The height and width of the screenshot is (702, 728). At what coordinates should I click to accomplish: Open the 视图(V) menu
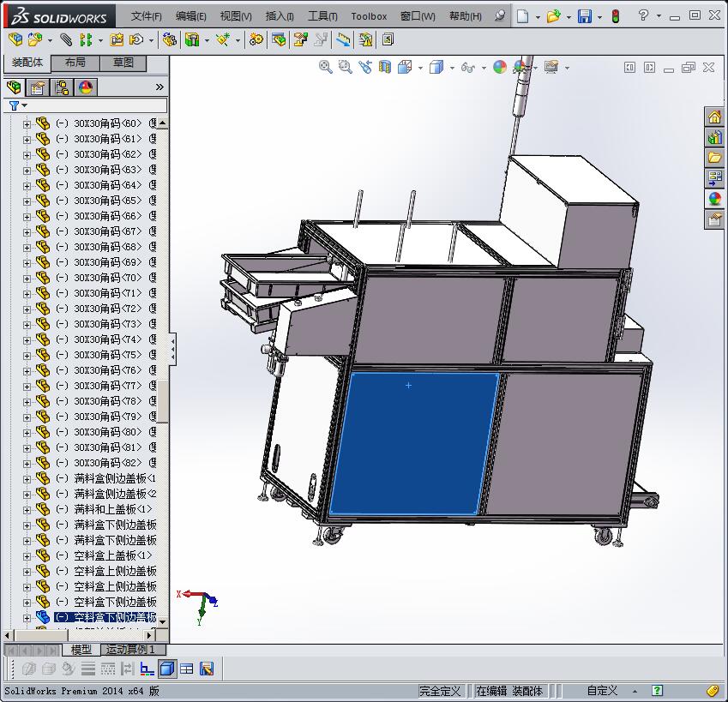[236, 16]
